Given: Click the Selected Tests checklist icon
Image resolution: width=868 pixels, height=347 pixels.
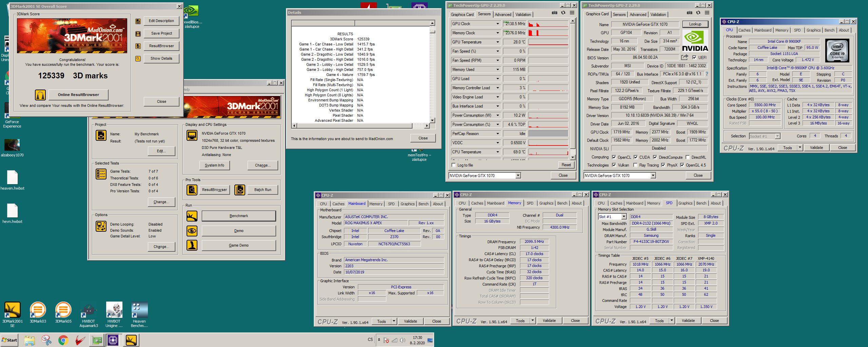Looking at the screenshot, I should click(101, 174).
